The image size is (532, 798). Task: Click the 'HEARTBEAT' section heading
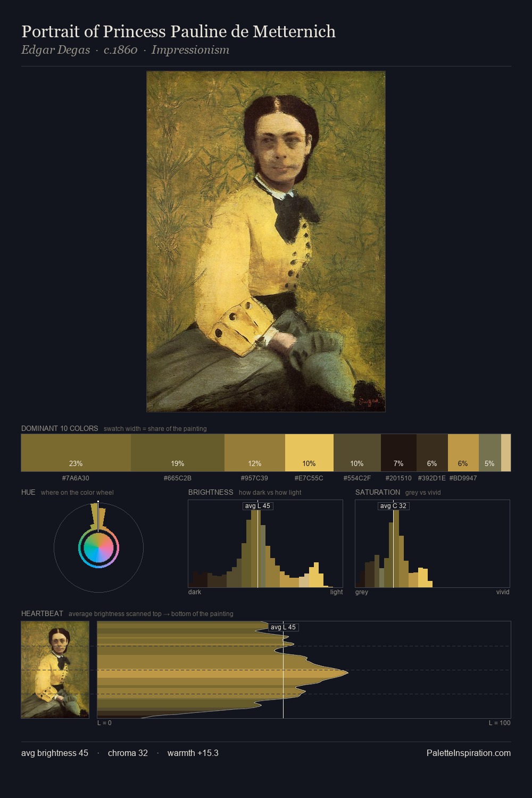click(42, 613)
